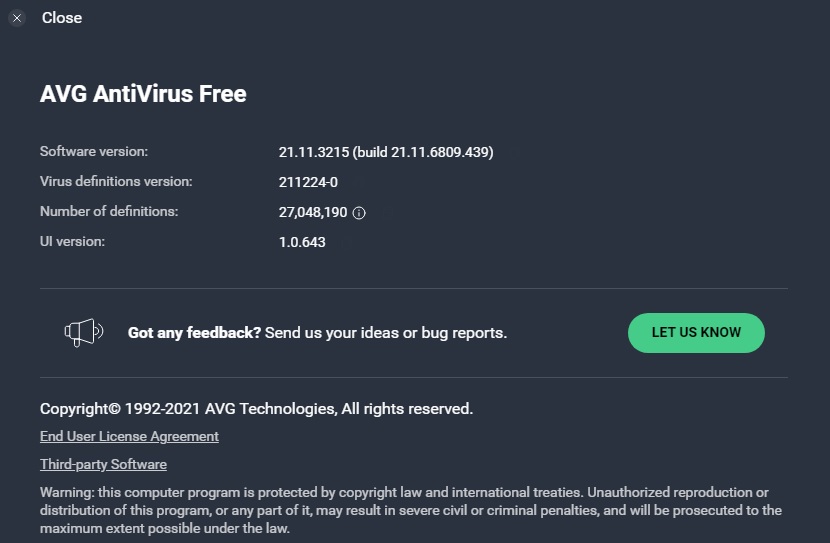Open the info icon beside number of definitions
This screenshot has height=543, width=830.
pyautogui.click(x=359, y=213)
